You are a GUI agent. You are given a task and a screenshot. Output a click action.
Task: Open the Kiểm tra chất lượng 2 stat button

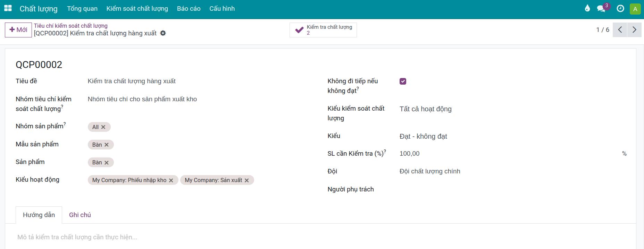point(323,30)
